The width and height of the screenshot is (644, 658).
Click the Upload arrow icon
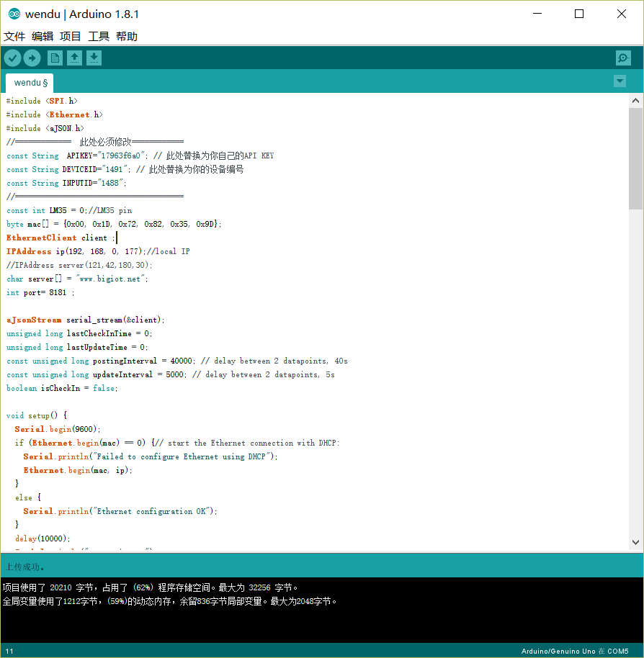click(x=32, y=58)
